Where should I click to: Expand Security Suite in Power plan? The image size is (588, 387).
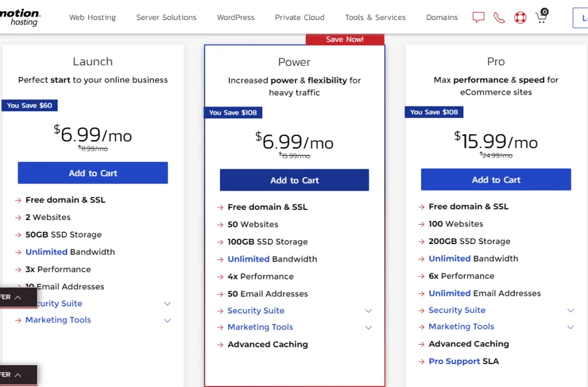[368, 311]
